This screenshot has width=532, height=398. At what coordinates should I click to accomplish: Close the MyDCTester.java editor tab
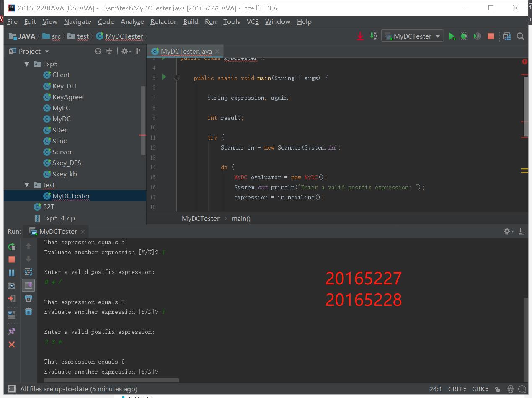point(217,52)
